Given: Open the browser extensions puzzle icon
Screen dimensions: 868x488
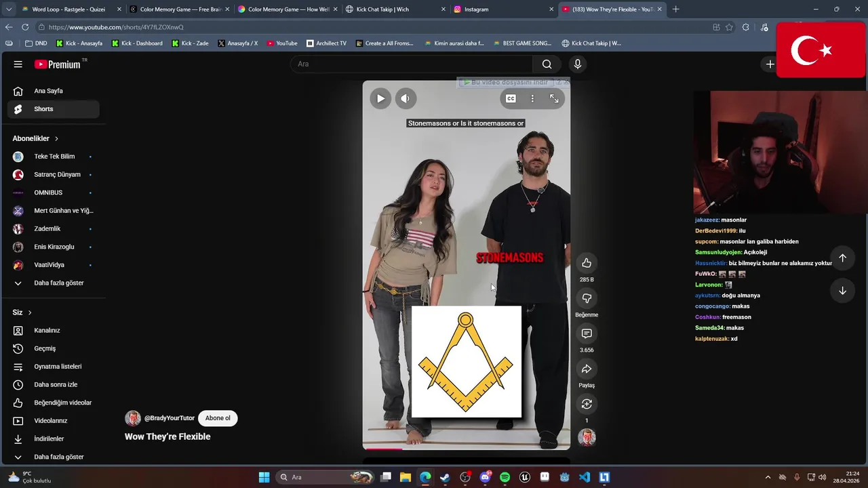Looking at the screenshot, I should (746, 27).
